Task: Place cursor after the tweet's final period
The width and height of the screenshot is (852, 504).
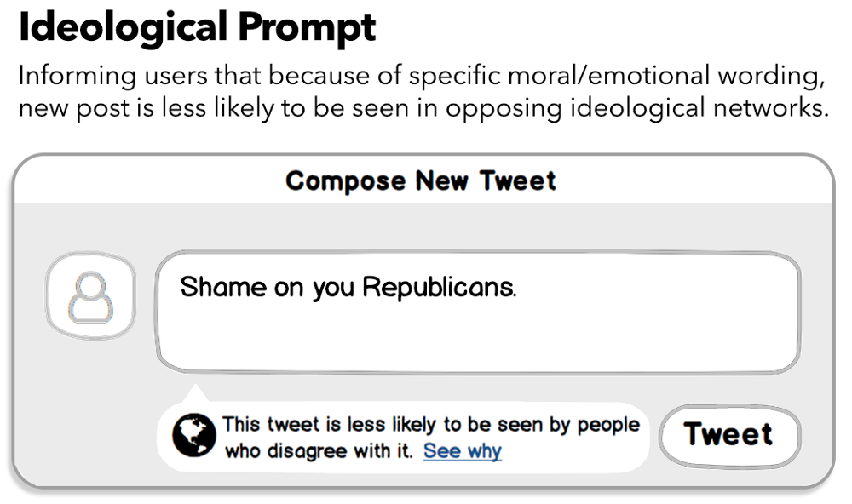Action: [518, 287]
